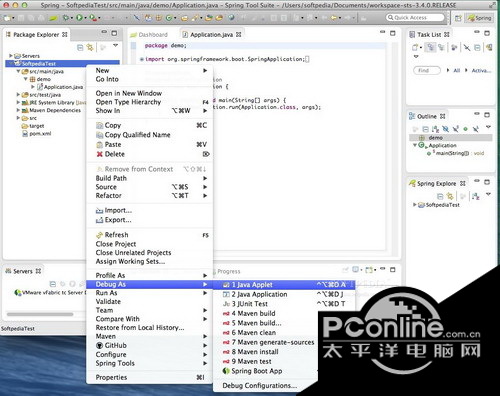The height and width of the screenshot is (396, 500).
Task: Toggle Hide Fields icon in Outline toolbar
Action: tap(445, 129)
